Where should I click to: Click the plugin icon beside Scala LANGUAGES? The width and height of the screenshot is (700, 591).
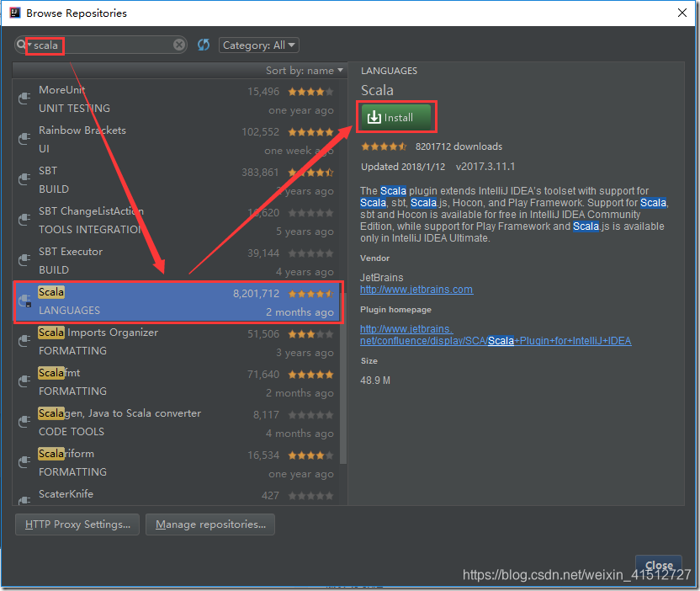pyautogui.click(x=24, y=301)
